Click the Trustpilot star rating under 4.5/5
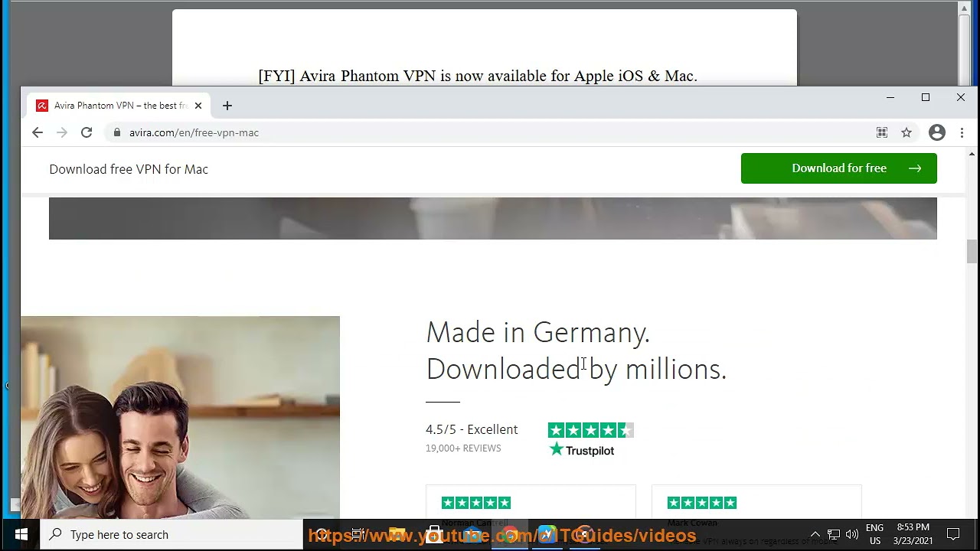980x551 pixels. 590,430
